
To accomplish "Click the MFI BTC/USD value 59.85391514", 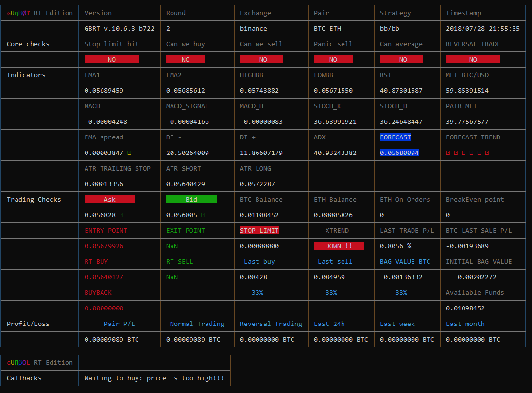I will (467, 91).
